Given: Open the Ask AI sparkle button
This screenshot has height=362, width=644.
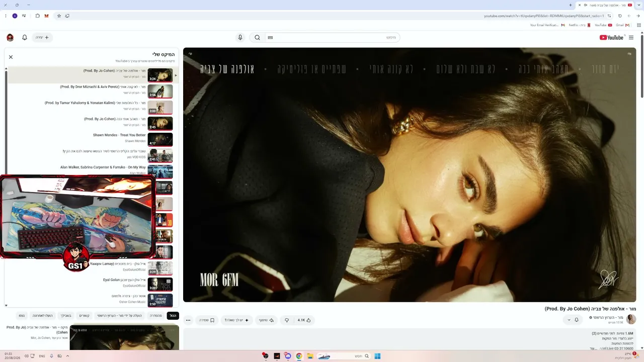Looking at the screenshot, I should [237, 320].
